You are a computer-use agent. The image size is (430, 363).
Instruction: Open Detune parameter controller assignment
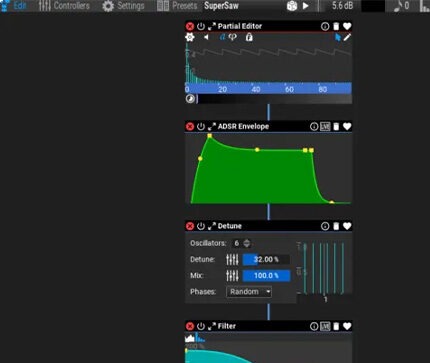click(232, 259)
